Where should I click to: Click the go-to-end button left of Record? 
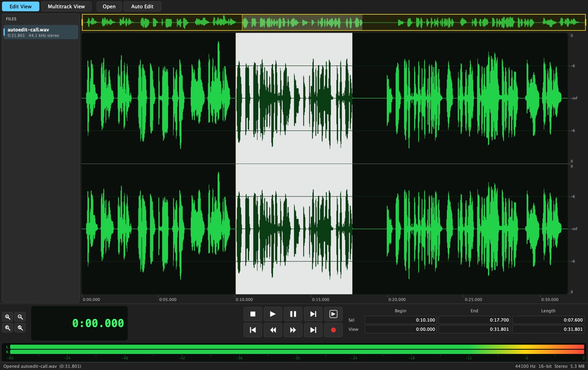pos(313,330)
